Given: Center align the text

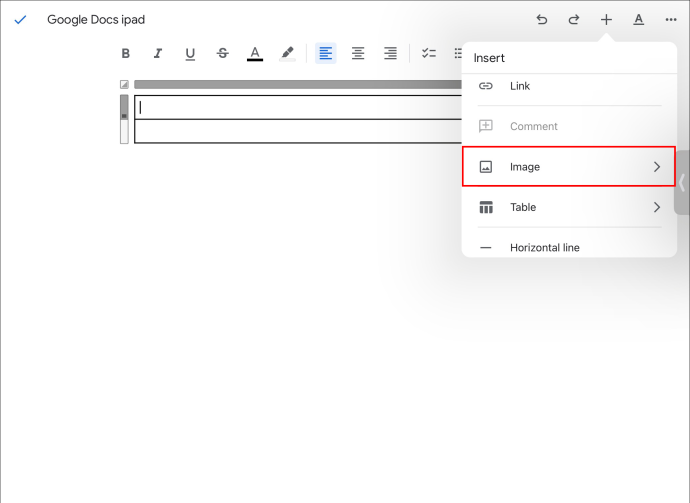Looking at the screenshot, I should tap(358, 53).
